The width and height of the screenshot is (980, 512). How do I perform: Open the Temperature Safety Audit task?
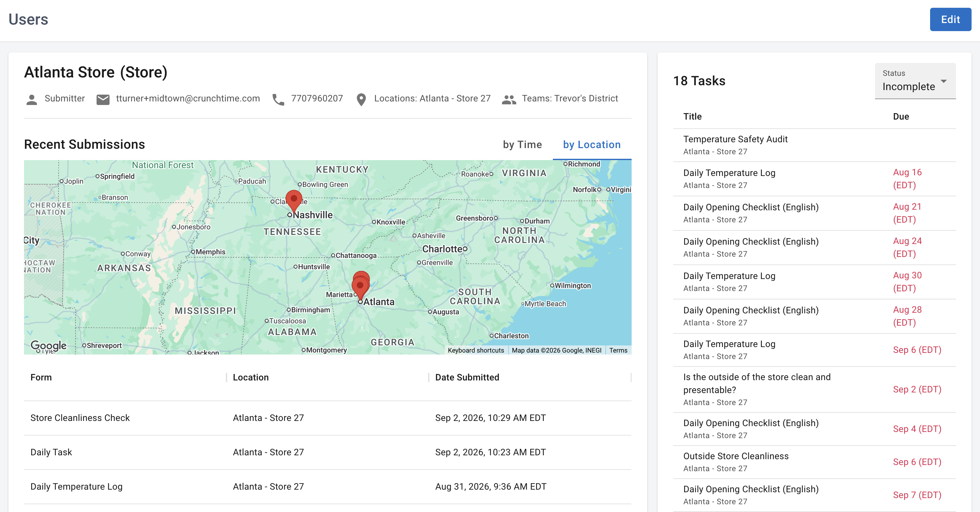click(814, 145)
